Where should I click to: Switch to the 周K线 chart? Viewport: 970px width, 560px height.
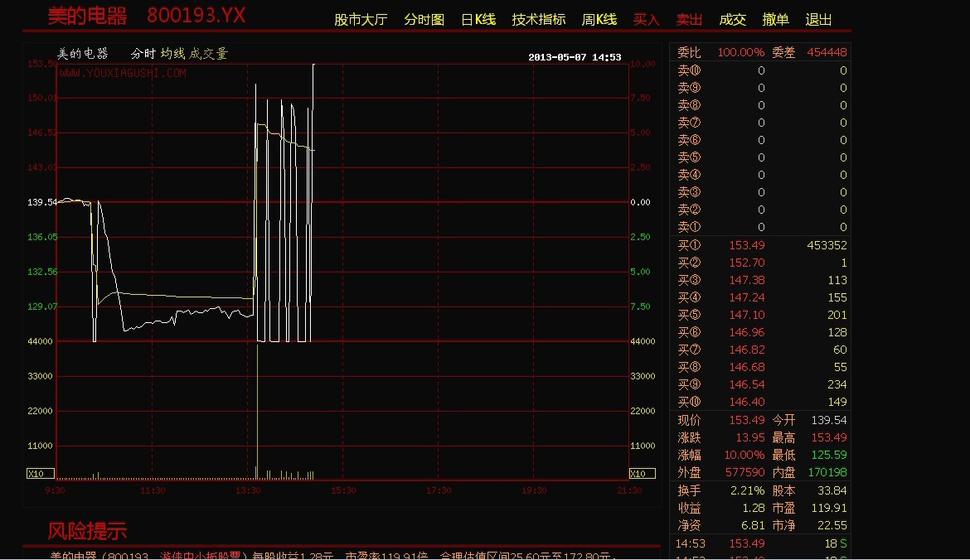coord(599,20)
